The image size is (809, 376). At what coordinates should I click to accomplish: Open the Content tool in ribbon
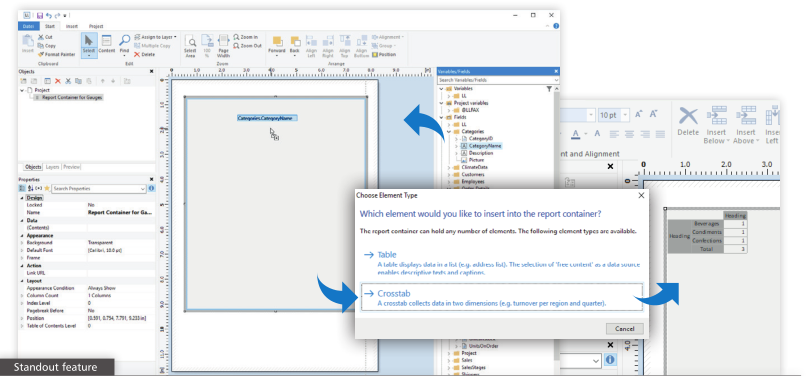[x=107, y=44]
